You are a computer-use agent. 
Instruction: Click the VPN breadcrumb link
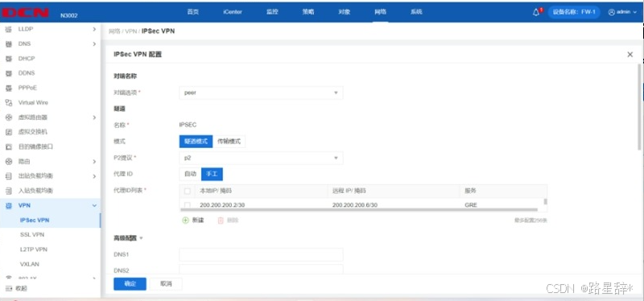pos(130,31)
